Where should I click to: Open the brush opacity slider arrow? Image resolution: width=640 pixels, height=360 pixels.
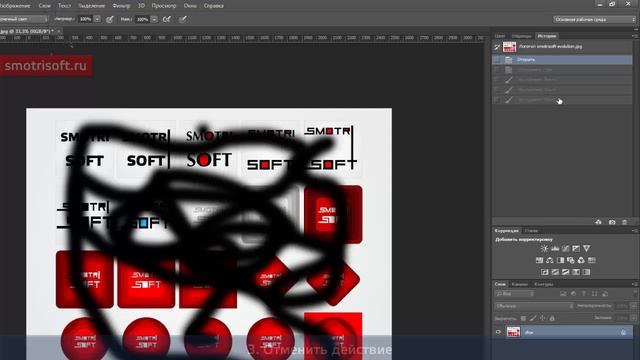pyautogui.click(x=97, y=19)
